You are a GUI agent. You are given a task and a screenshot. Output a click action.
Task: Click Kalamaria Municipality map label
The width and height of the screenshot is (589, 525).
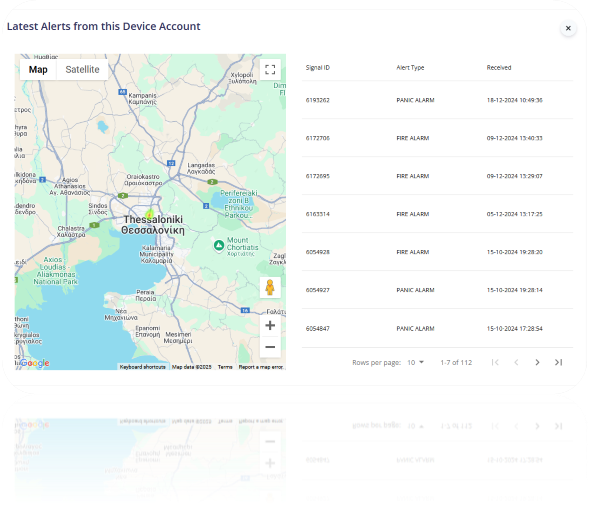pyautogui.click(x=156, y=254)
